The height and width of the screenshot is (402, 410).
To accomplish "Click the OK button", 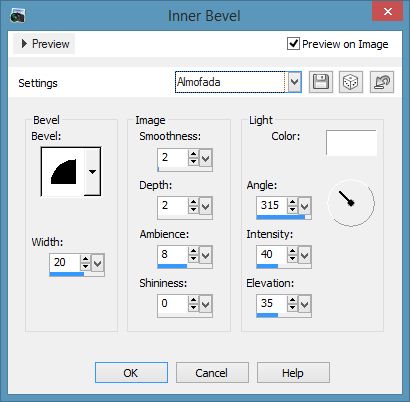I will click(131, 373).
